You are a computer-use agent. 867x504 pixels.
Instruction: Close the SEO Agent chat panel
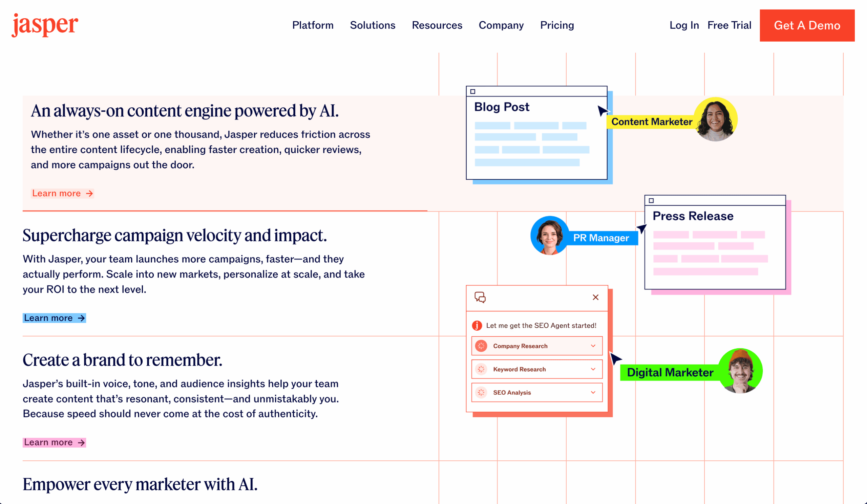[x=595, y=298]
